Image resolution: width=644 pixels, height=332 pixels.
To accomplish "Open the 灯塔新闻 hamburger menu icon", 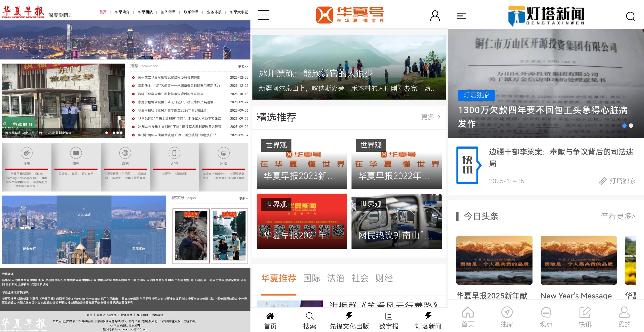I will pos(461,16).
